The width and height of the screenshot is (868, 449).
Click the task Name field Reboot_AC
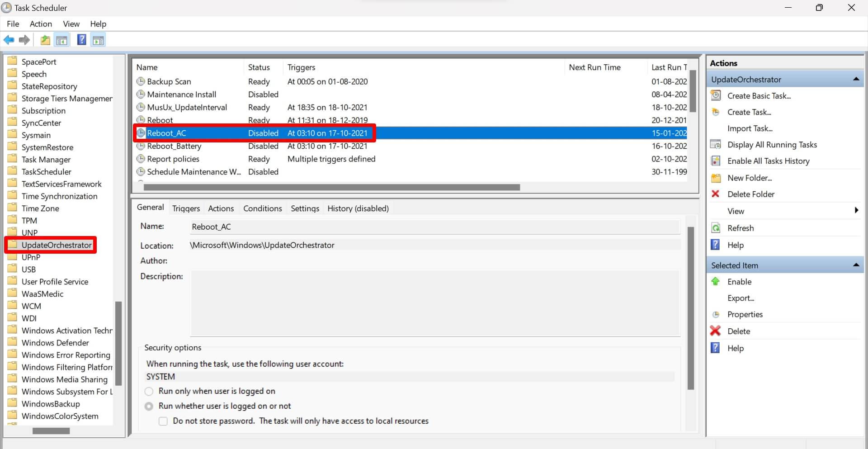[435, 227]
